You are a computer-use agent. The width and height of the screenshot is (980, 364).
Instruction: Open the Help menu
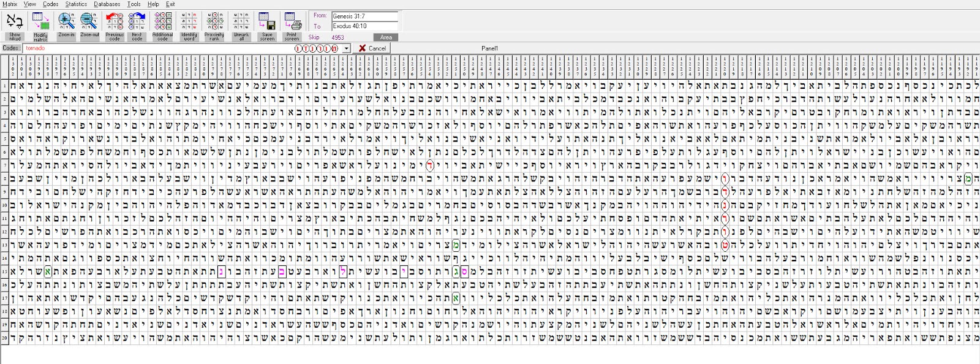(153, 4)
